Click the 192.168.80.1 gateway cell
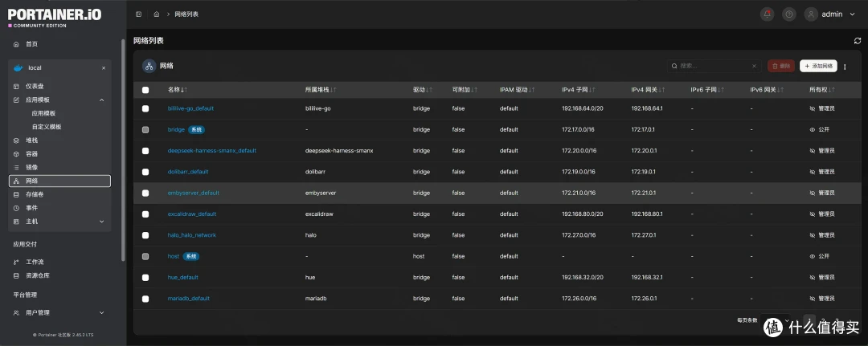Screen dimensions: 868x346 [x=646, y=214]
